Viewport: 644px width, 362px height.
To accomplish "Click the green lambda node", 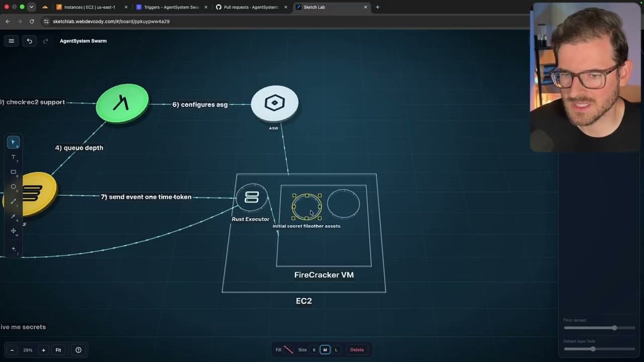I will click(122, 103).
